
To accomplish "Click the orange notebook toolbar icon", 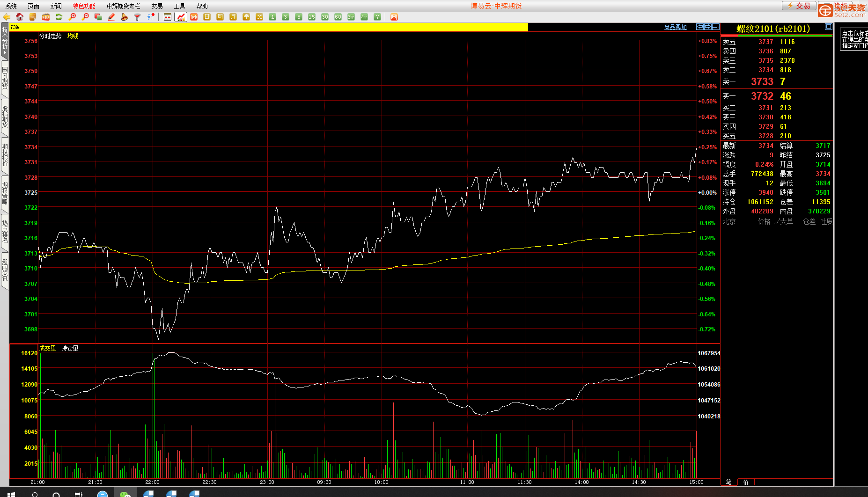I will click(x=33, y=17).
